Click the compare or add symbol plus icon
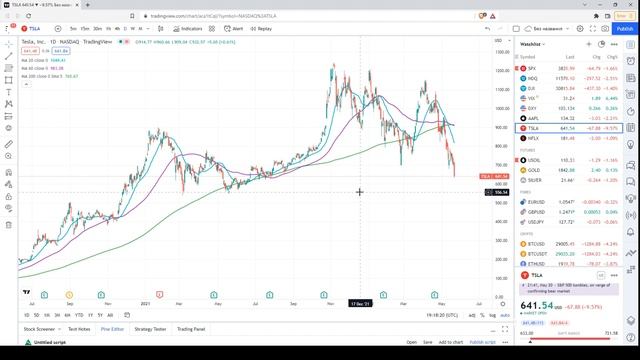Screen dimensions: 640x360 pos(58,29)
